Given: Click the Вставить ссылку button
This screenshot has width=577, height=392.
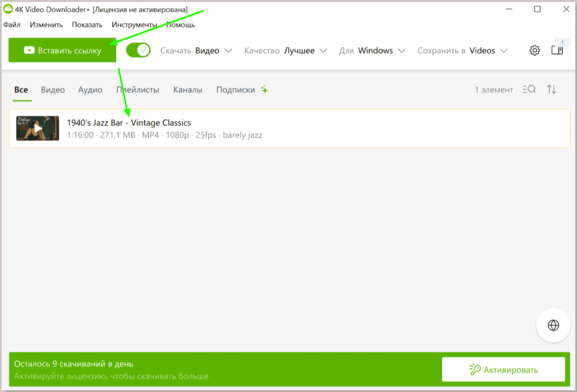Looking at the screenshot, I should pos(62,50).
